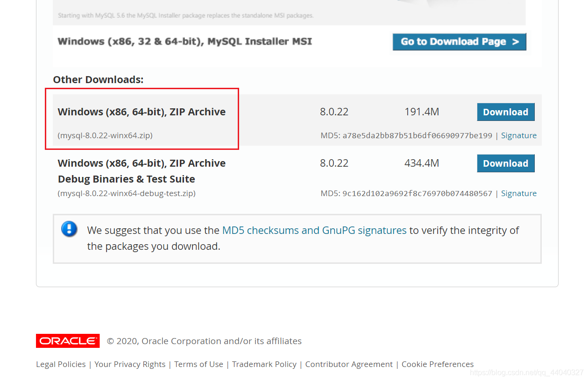Screen dimensions: 588x381
Task: Click the arrow on Go to Download Page
Action: (516, 42)
